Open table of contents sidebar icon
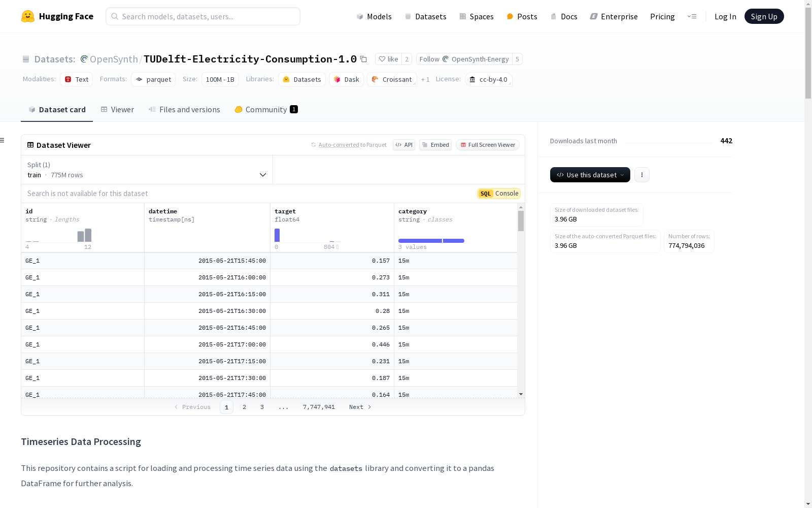This screenshot has height=508, width=812. (3, 140)
